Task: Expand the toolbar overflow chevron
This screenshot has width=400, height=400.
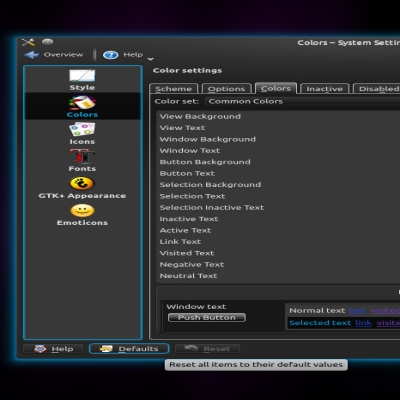Action: coord(150,59)
